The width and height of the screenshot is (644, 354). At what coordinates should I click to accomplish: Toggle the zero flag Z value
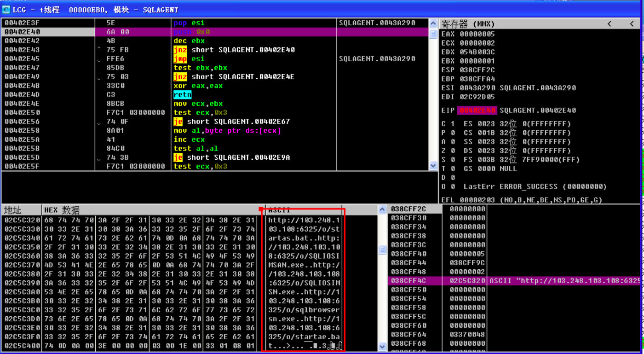click(x=453, y=151)
